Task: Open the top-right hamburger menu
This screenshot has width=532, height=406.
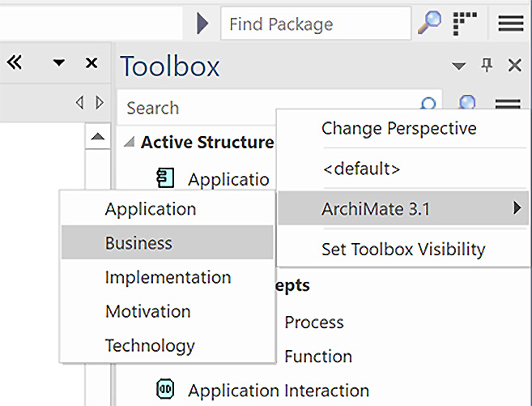Action: (x=511, y=24)
